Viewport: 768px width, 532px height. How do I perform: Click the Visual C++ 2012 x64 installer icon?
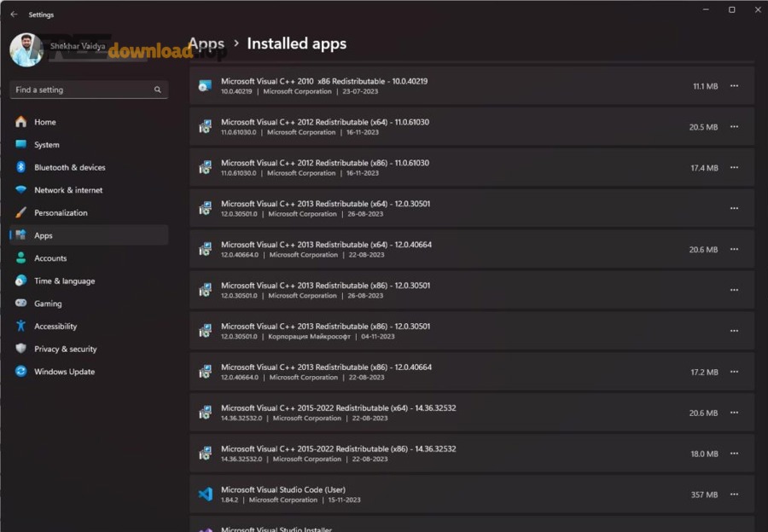(x=205, y=127)
